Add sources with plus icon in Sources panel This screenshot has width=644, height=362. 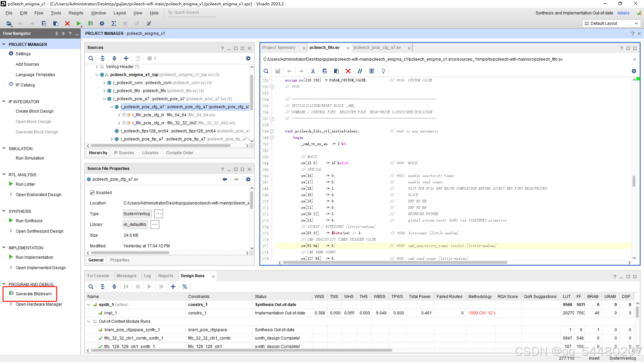point(126,58)
